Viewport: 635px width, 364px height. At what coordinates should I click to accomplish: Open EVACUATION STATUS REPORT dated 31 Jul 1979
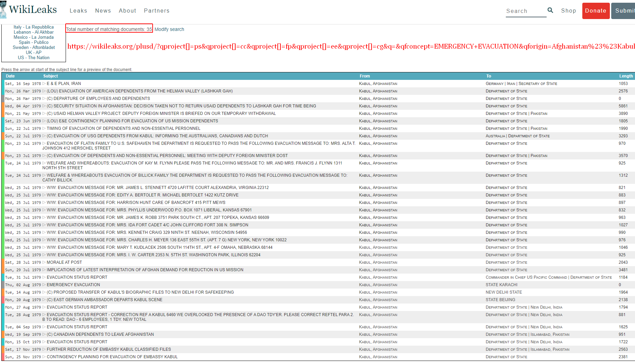pyautogui.click(x=77, y=277)
